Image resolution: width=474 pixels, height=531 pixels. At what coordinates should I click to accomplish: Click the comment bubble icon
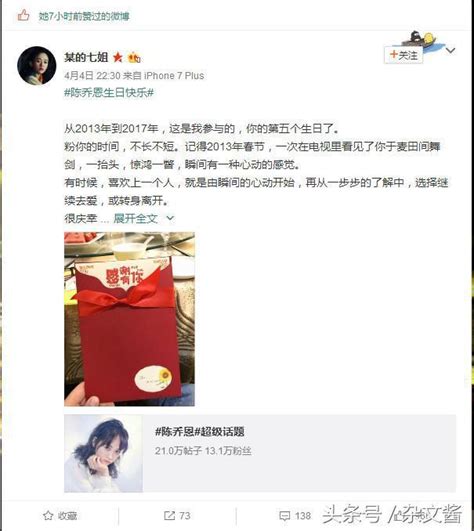(x=284, y=516)
